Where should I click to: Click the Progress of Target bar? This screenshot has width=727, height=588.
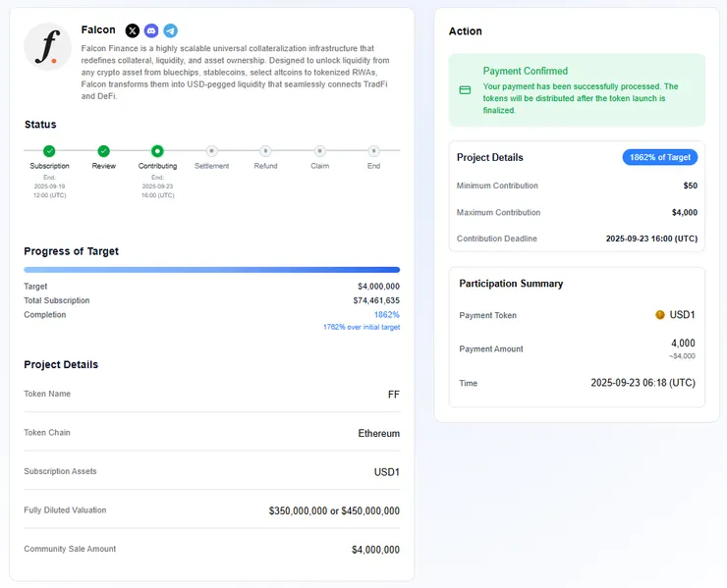(211, 269)
